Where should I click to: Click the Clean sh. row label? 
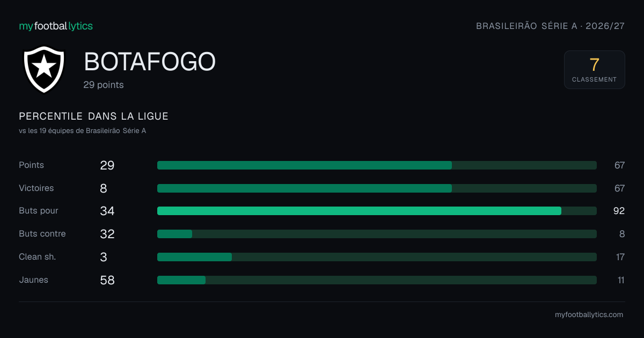(x=38, y=257)
